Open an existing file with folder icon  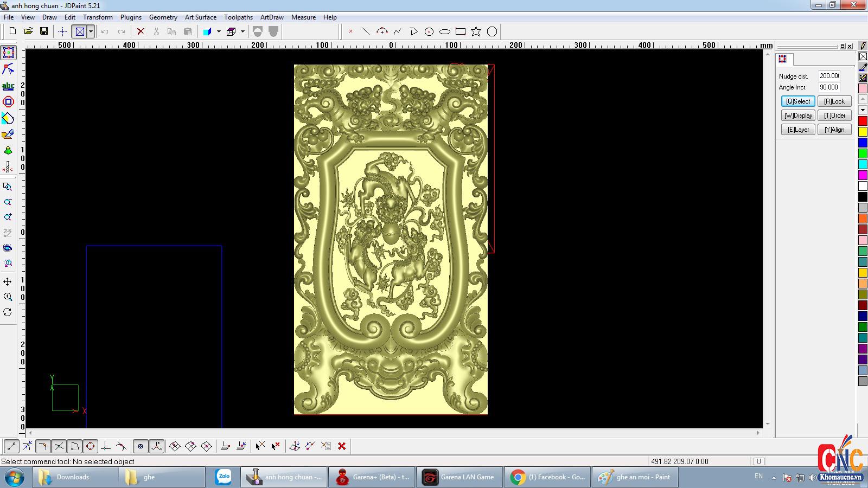click(x=28, y=31)
